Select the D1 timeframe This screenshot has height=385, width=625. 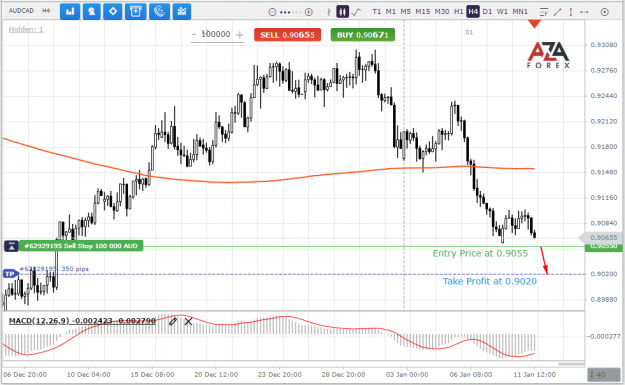487,12
